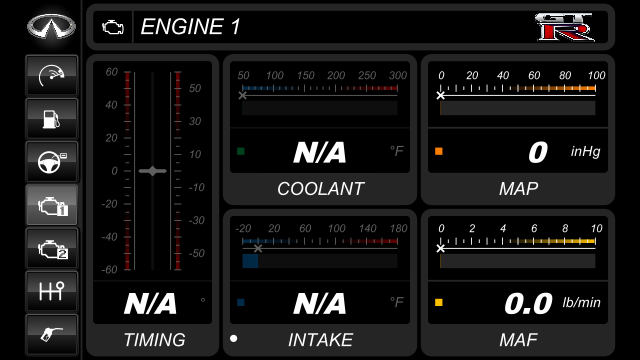
Task: Click the Infiniti logo at top left
Action: [x=51, y=26]
